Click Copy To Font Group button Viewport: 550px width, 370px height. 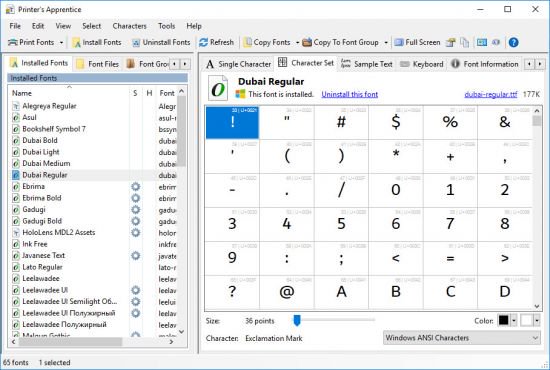(341, 42)
